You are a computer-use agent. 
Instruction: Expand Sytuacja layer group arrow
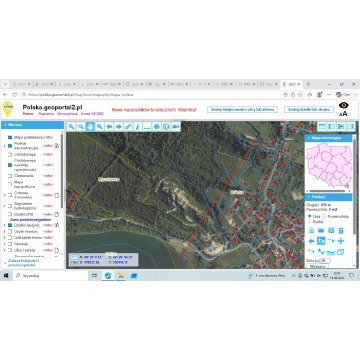click(4, 244)
